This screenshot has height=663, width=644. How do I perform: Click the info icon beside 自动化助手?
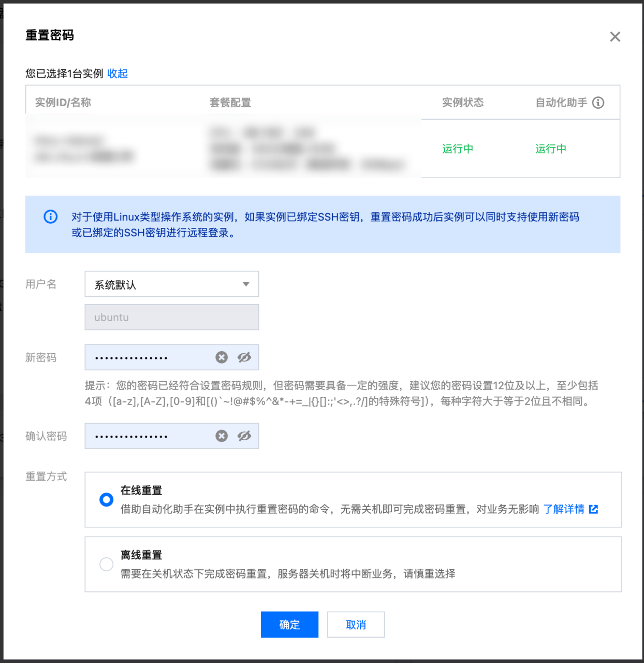598,103
